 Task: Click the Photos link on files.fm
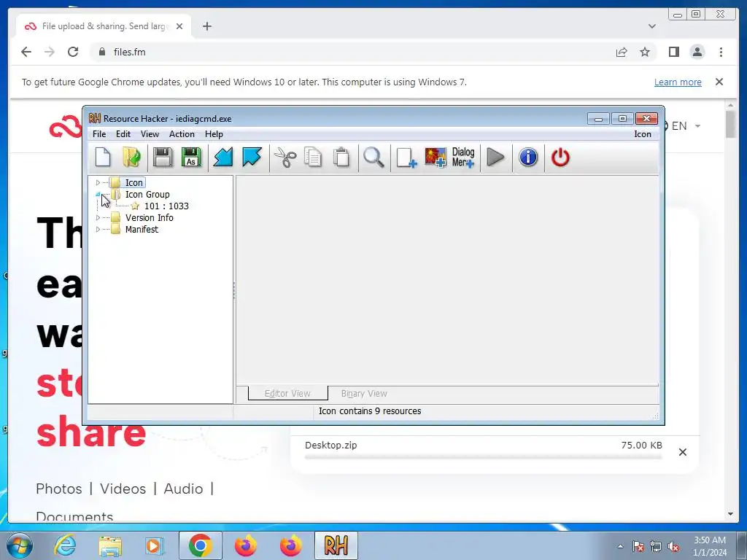point(59,489)
